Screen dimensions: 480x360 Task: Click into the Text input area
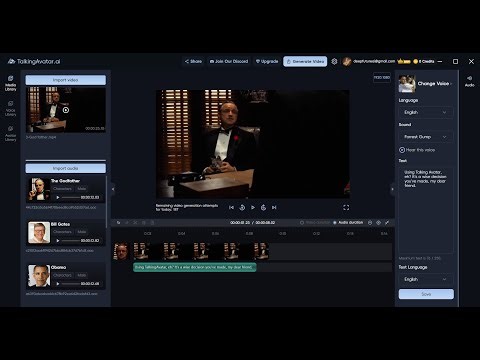pos(426,209)
